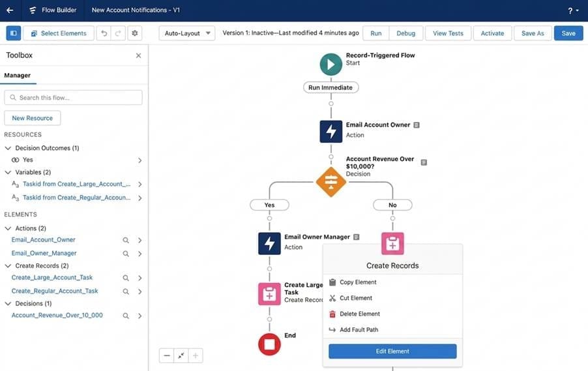Select the Email Account Owner action icon

click(x=331, y=131)
